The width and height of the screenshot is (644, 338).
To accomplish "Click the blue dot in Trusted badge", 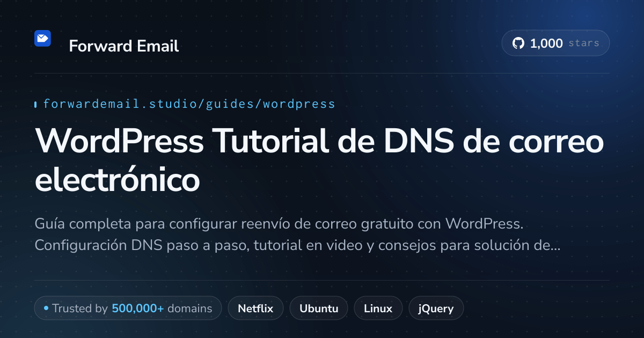I will [46, 308].
